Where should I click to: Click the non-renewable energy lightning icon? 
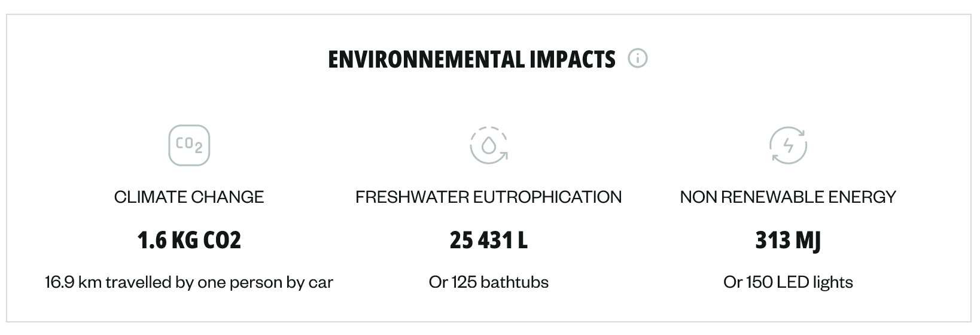pyautogui.click(x=788, y=145)
